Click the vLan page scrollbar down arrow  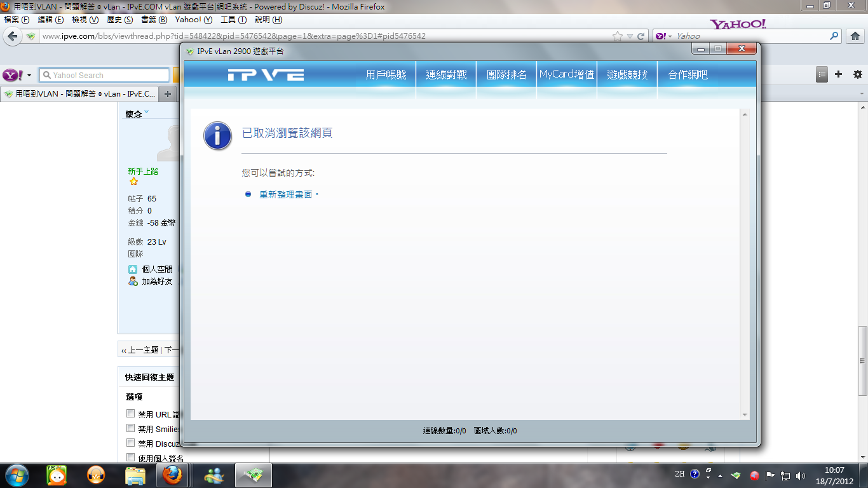tap(745, 415)
